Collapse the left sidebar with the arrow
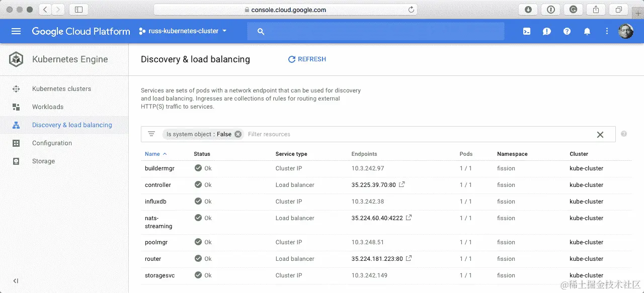 [x=16, y=281]
